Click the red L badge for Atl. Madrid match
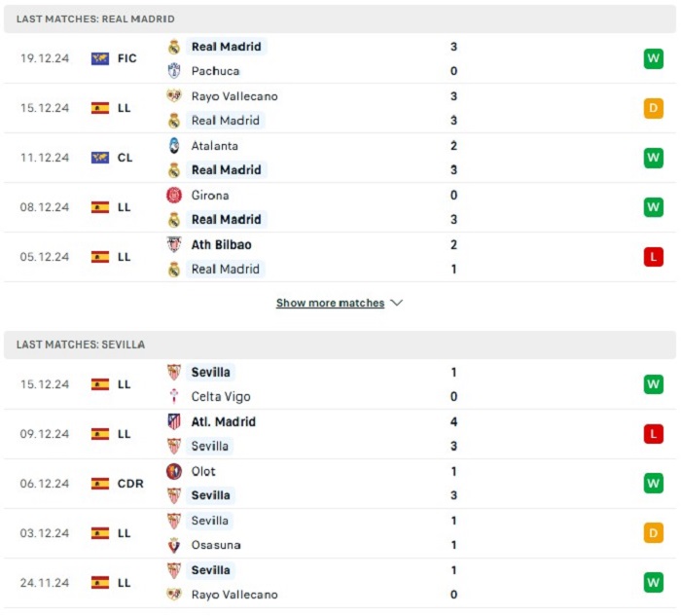Image resolution: width=681 pixels, height=616 pixels. 653,434
